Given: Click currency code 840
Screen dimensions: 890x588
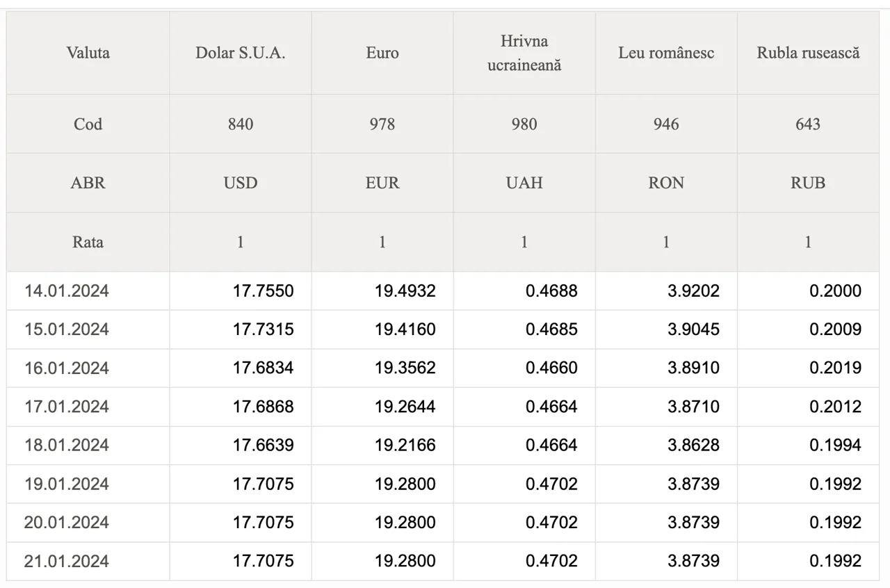Looking at the screenshot, I should 241,124.
